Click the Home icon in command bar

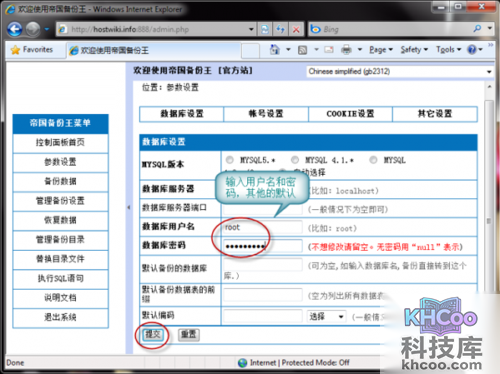coord(275,50)
